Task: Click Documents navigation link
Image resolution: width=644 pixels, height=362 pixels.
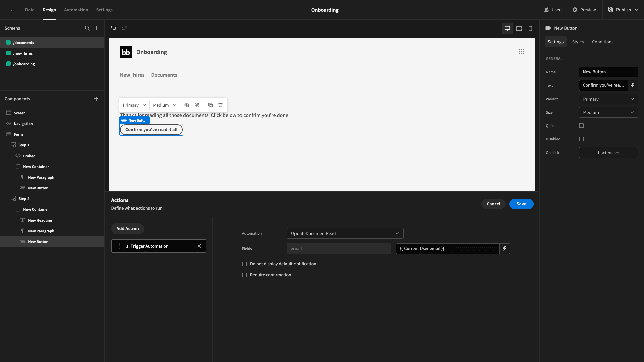Action: (164, 75)
